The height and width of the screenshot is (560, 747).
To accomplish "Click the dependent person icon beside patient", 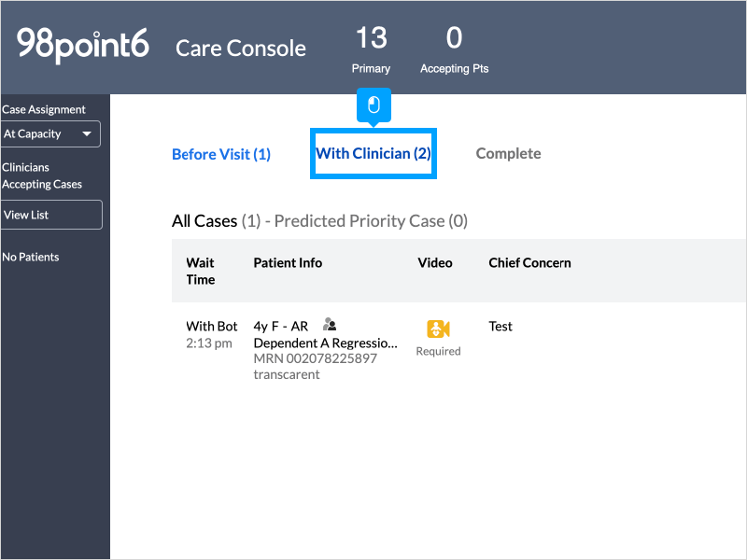I will click(x=329, y=325).
